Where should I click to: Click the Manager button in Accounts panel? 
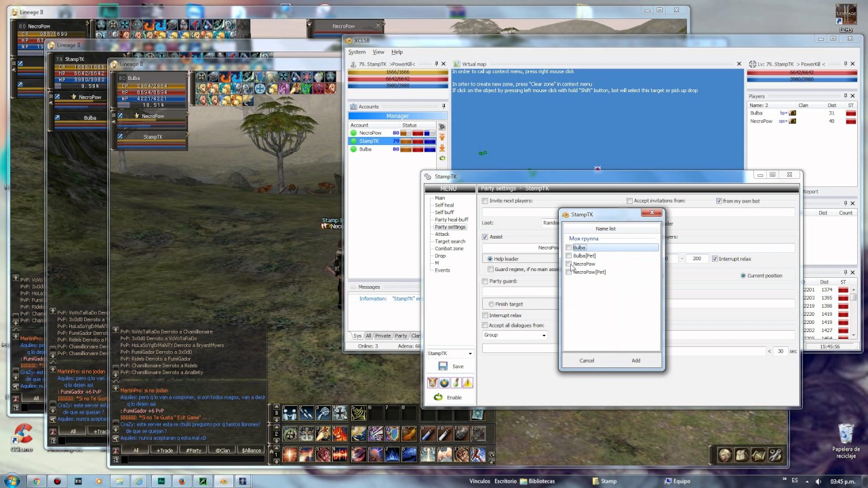click(397, 116)
